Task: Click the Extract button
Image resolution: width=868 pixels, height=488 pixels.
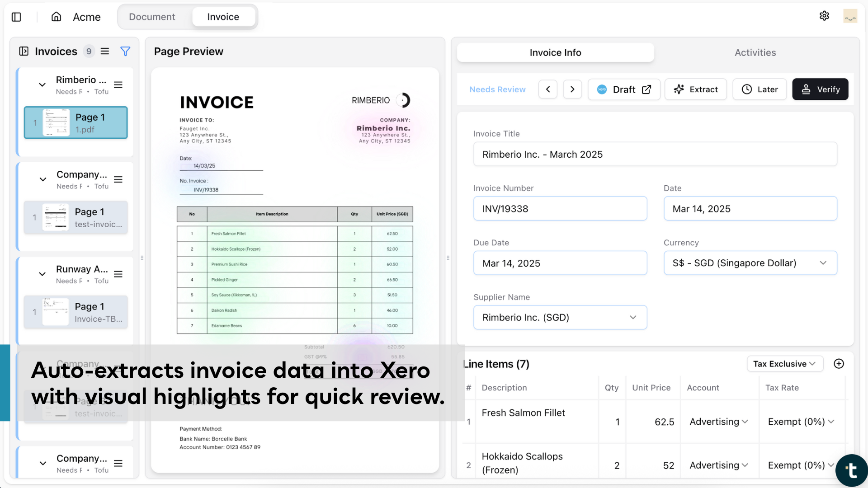Action: tap(696, 89)
